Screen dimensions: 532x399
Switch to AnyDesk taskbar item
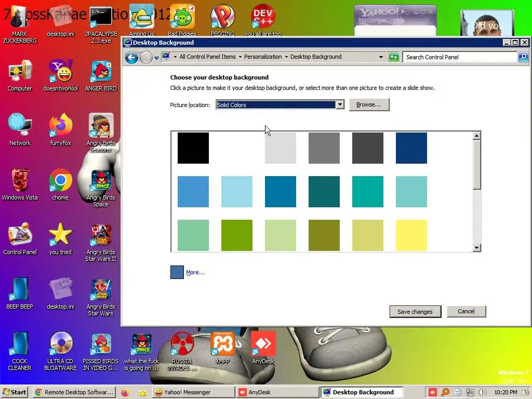[x=277, y=392]
